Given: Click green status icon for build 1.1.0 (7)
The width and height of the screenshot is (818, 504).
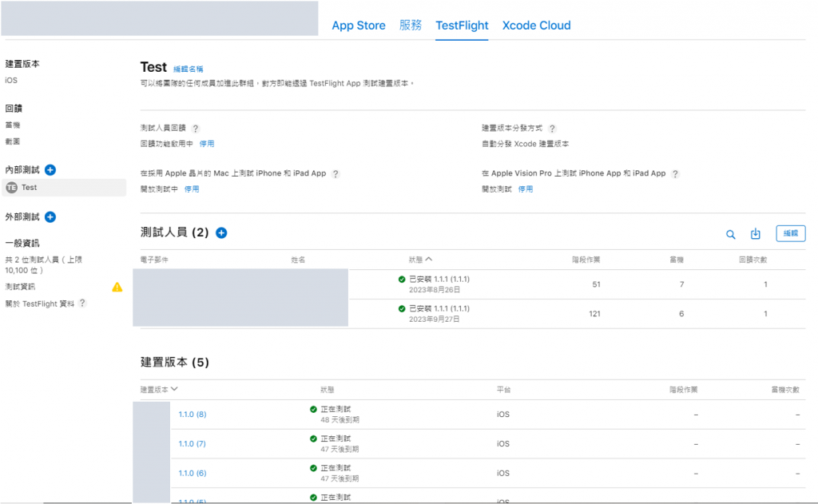Looking at the screenshot, I should click(313, 439).
